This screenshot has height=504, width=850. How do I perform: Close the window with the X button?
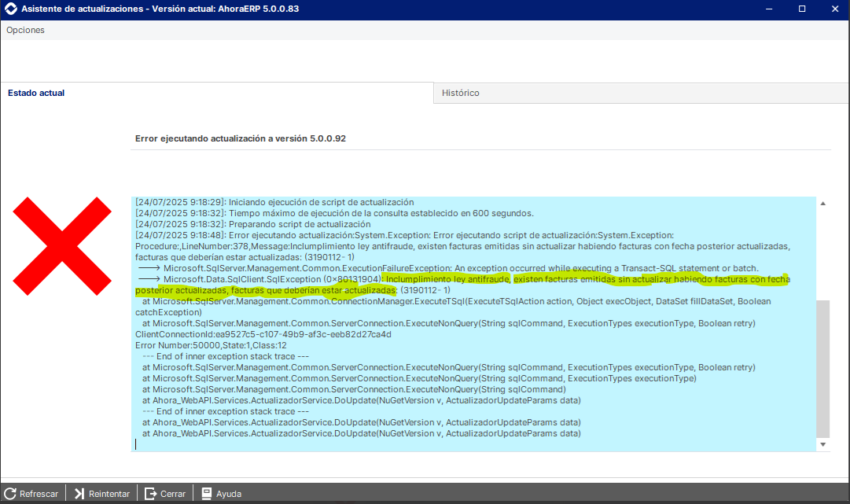coord(835,9)
